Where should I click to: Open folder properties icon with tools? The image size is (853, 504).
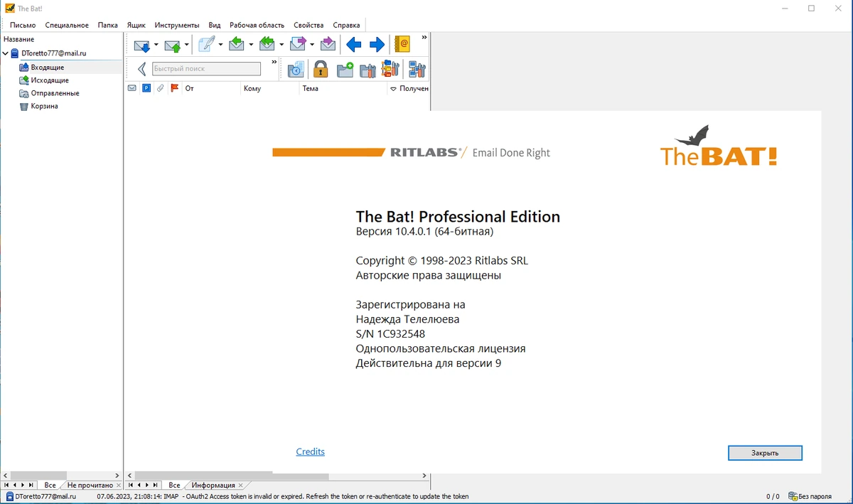368,69
